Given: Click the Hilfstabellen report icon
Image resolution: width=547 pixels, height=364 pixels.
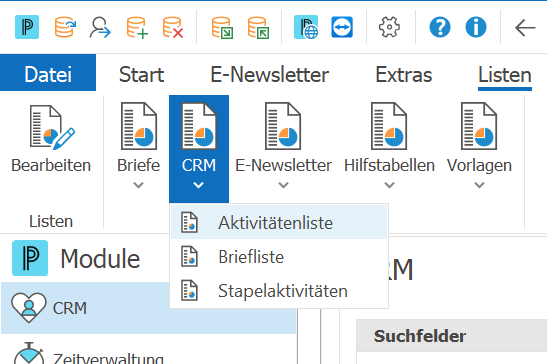Looking at the screenshot, I should [x=389, y=126].
